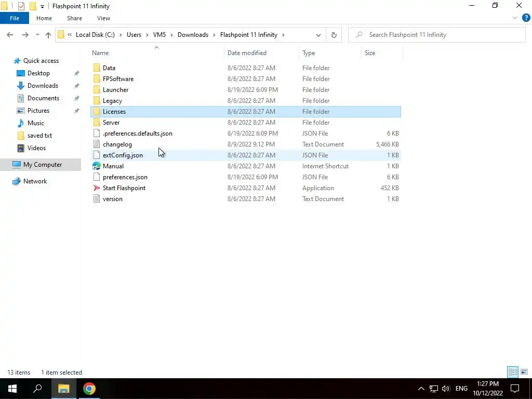
Task: Open Music in navigation pane
Action: coord(35,123)
